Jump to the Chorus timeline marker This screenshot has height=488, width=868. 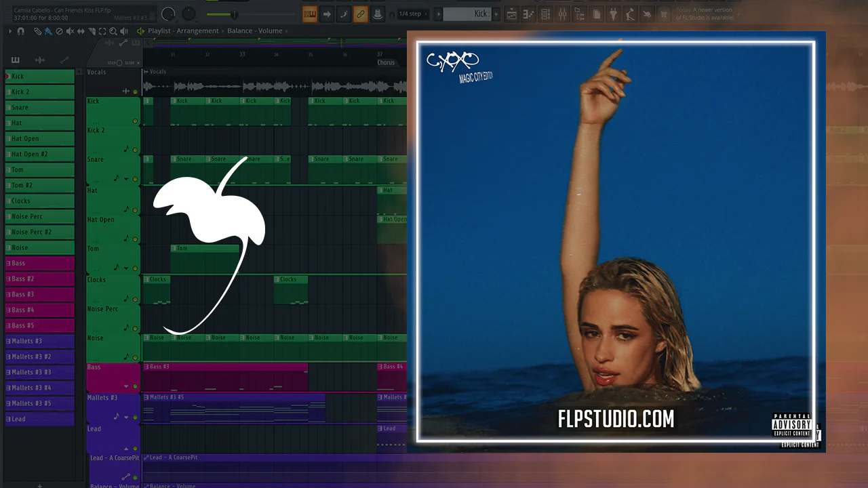(386, 63)
